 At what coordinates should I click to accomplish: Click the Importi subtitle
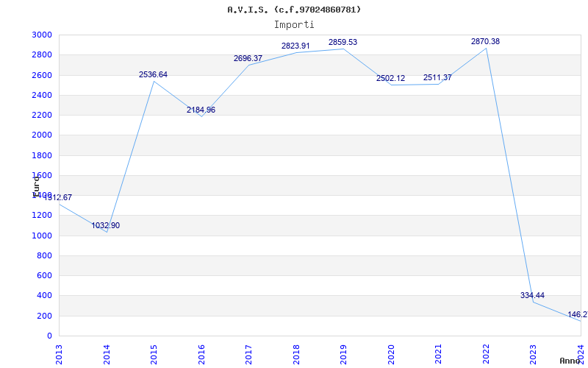[294, 25]
